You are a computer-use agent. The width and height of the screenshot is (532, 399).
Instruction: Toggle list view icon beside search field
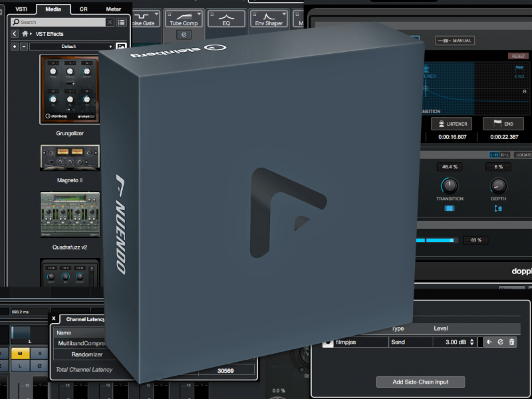(121, 23)
